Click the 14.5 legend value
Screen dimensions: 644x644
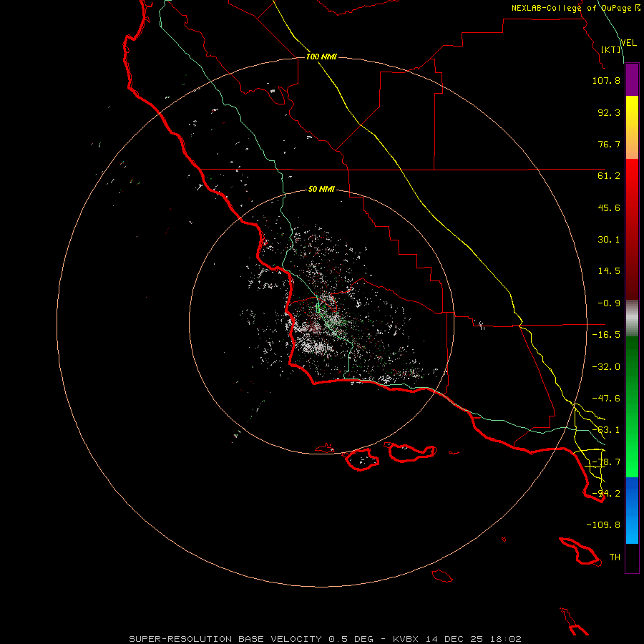coord(609,271)
